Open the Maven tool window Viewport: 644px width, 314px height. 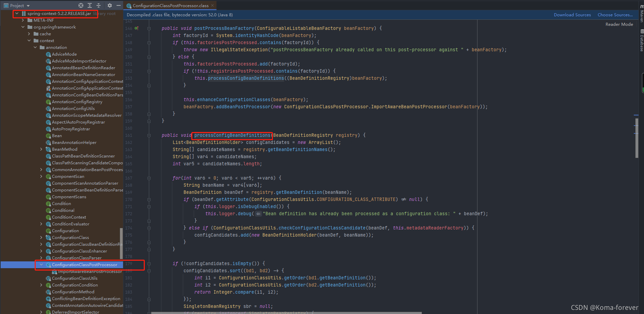[x=642, y=14]
